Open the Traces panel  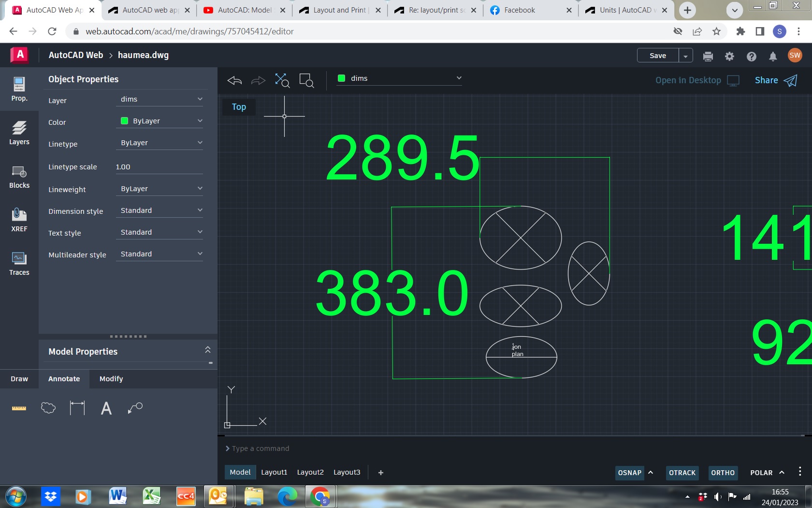point(19,264)
